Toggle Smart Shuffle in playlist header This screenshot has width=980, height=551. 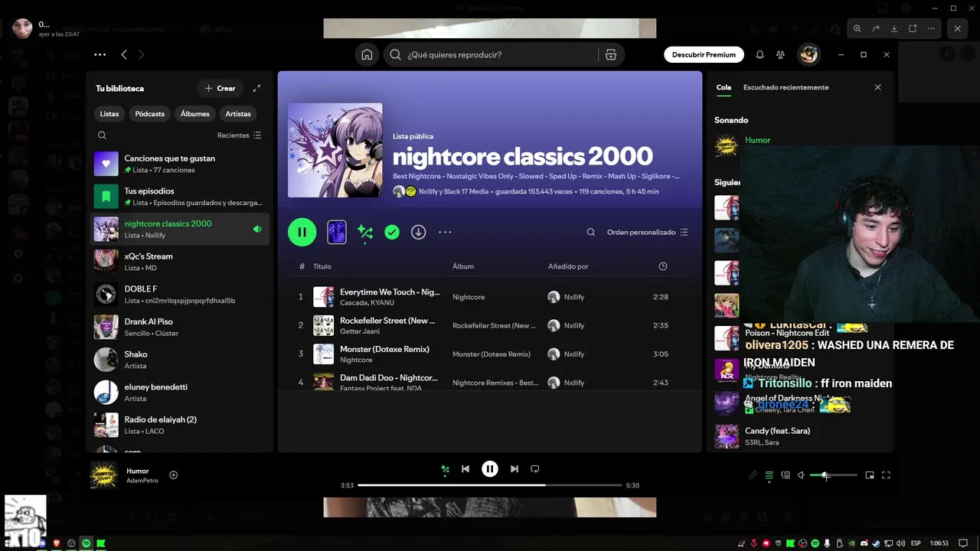364,232
